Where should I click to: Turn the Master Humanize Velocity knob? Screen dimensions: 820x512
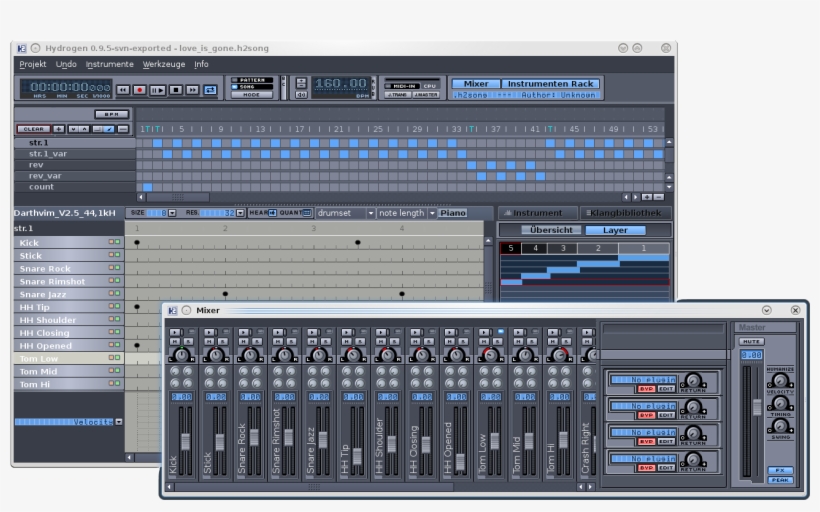pos(779,381)
